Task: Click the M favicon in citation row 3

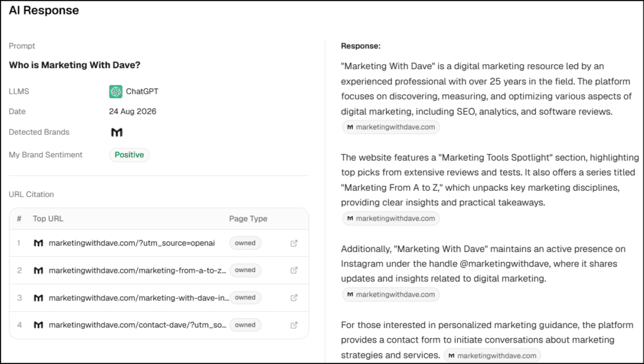Action: 38,298
